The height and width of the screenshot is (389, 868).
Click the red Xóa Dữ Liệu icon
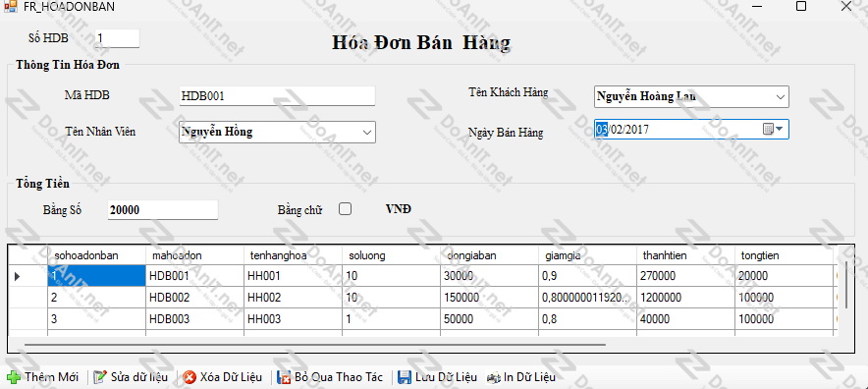pos(190,377)
